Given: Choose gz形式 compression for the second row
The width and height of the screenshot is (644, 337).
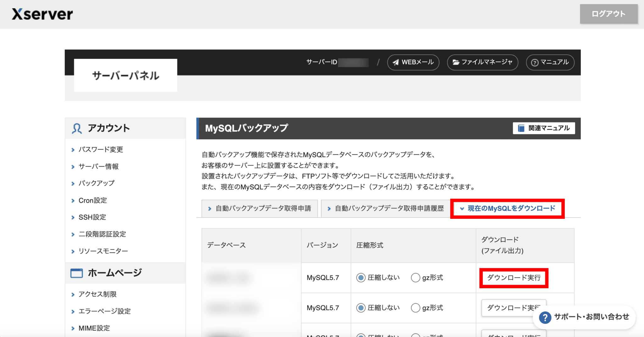Looking at the screenshot, I should pyautogui.click(x=416, y=308).
